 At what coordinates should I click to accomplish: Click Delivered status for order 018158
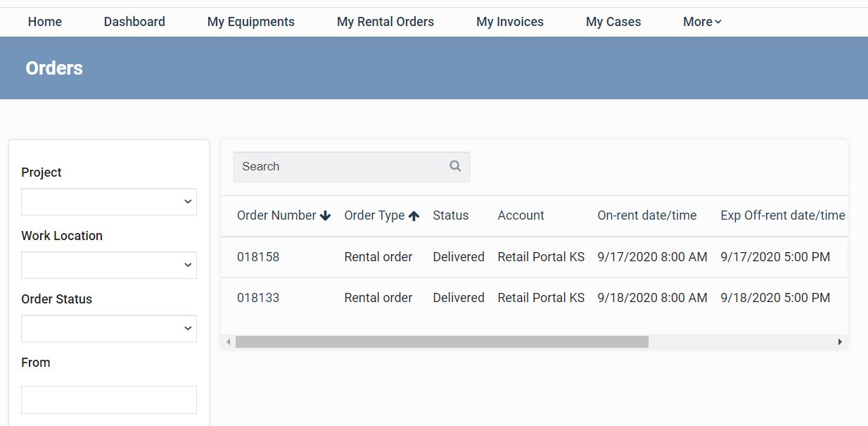point(459,257)
